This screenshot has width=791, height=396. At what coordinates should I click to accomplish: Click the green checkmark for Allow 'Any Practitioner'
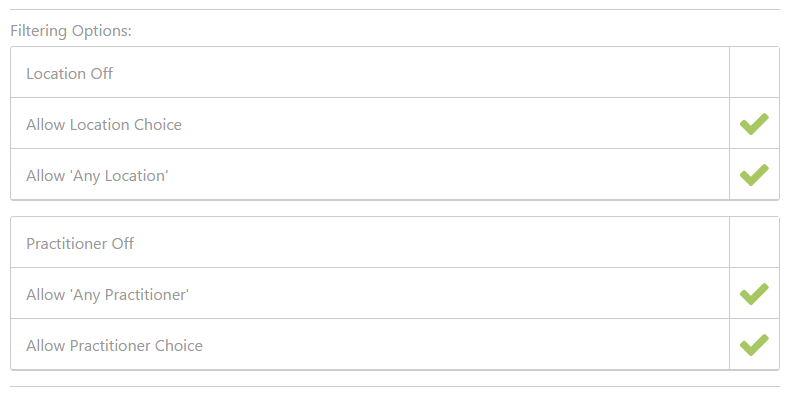coord(754,294)
